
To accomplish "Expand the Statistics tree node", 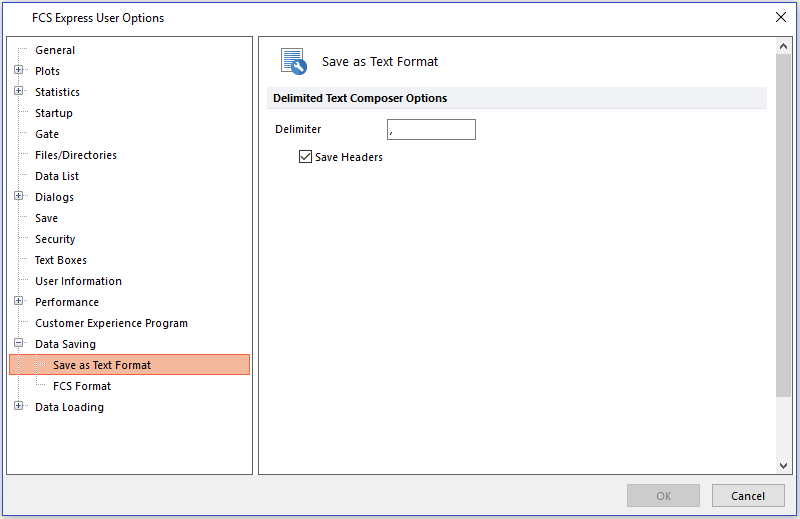I will point(19,91).
